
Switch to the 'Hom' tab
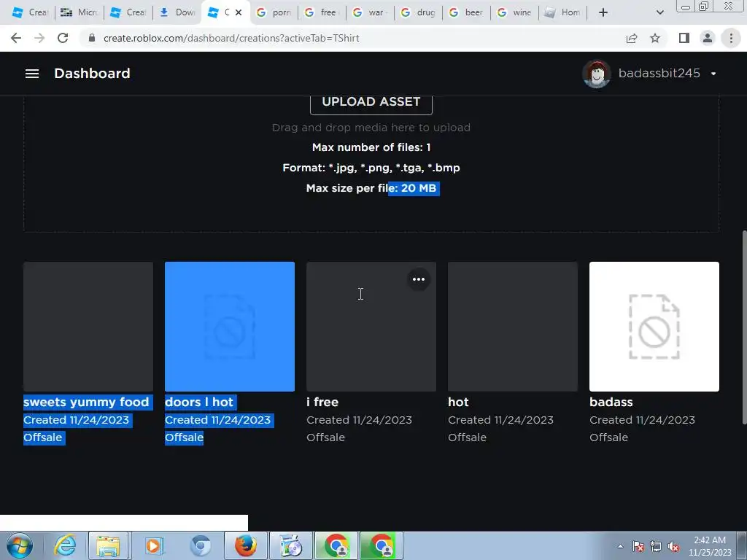click(563, 12)
